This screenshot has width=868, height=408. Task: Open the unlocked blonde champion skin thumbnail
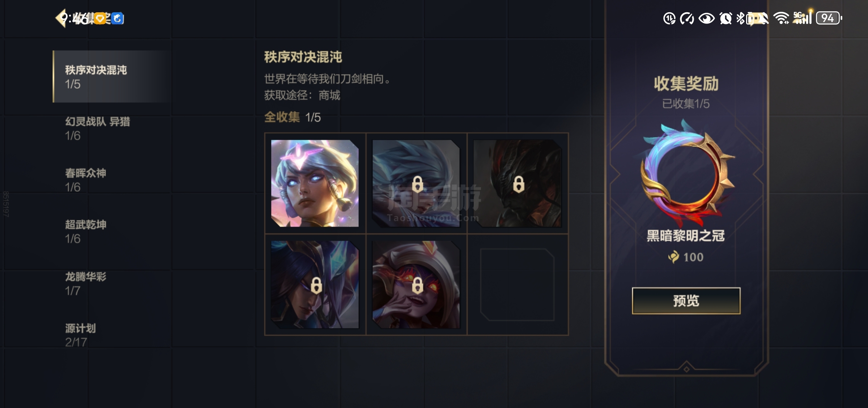(x=315, y=183)
